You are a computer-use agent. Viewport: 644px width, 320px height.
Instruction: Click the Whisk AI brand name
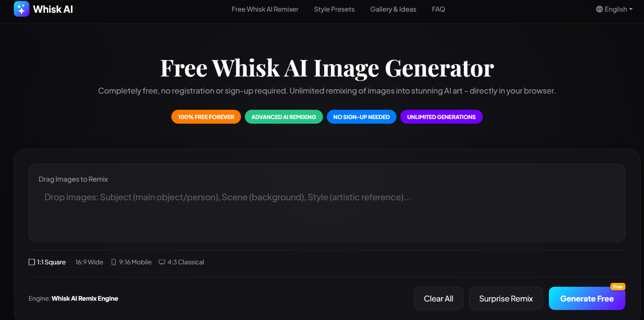(x=53, y=9)
